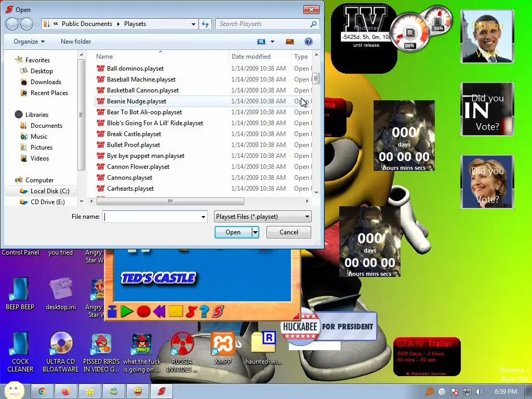
Task: Click the red music note icon in game toolbar
Action: [x=191, y=312]
